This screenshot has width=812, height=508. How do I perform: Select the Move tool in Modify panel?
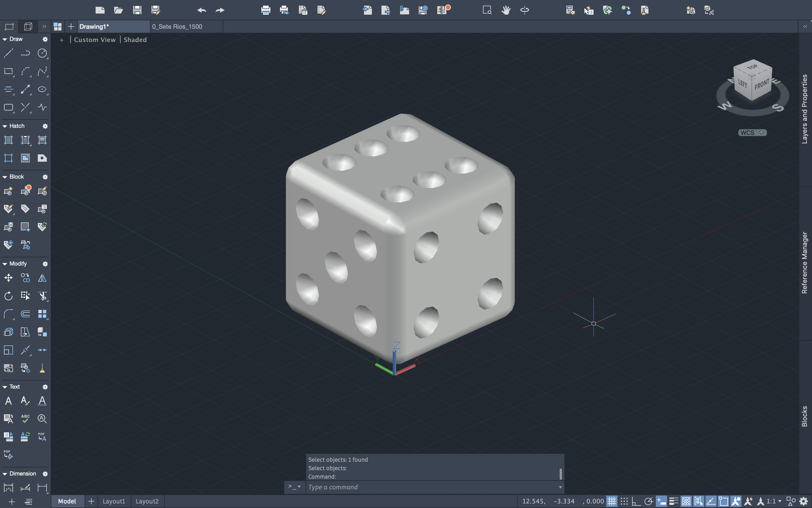coord(8,278)
